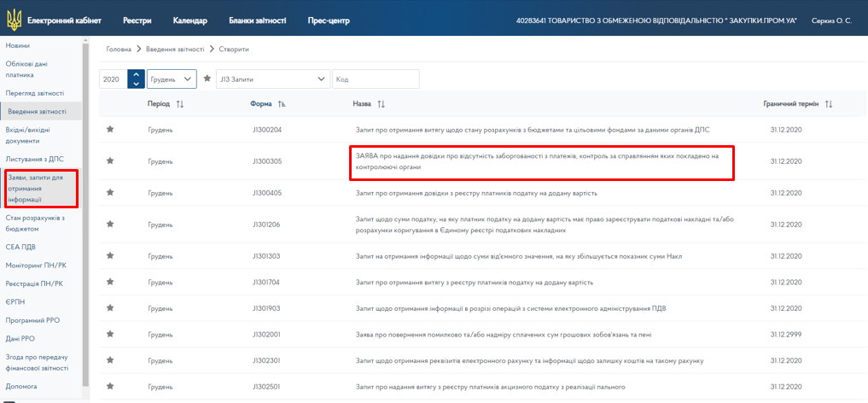Star the J1300204 form row
Screen dimensions: 868x403
(x=109, y=130)
